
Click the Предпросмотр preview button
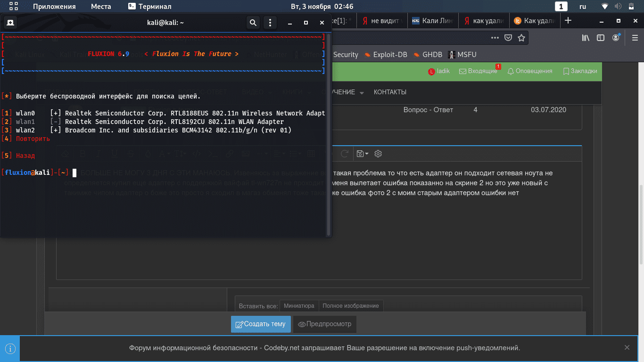(x=325, y=324)
